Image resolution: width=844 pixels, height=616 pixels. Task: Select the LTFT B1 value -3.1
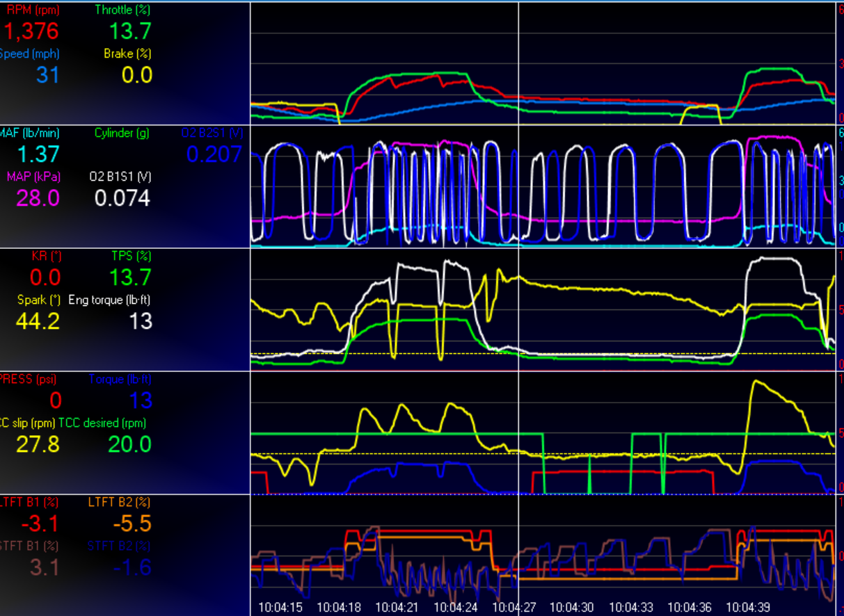coord(39,524)
